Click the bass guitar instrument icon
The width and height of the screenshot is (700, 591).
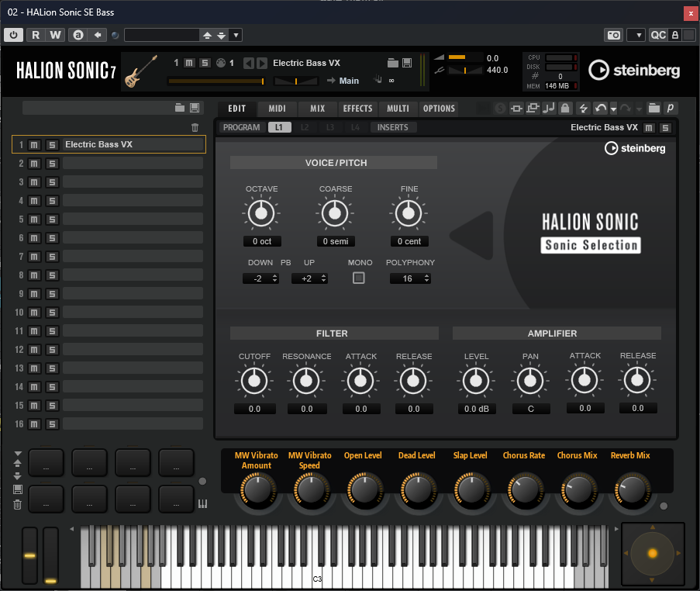tap(141, 71)
